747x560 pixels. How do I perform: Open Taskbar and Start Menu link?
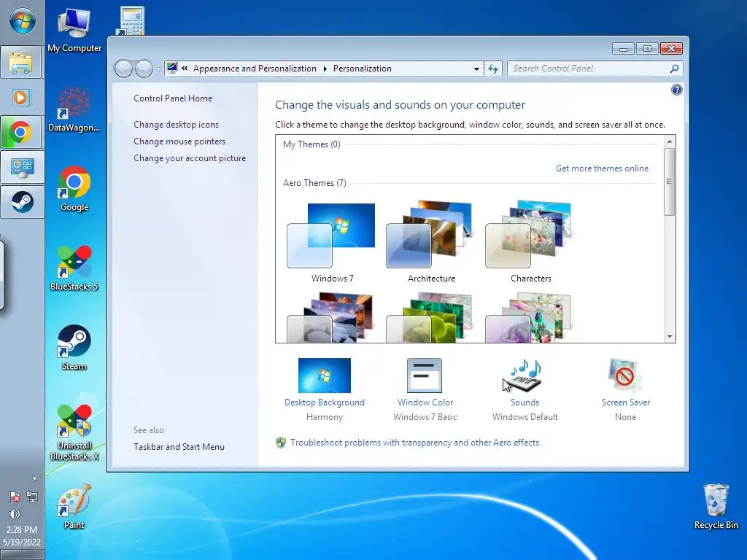[179, 447]
